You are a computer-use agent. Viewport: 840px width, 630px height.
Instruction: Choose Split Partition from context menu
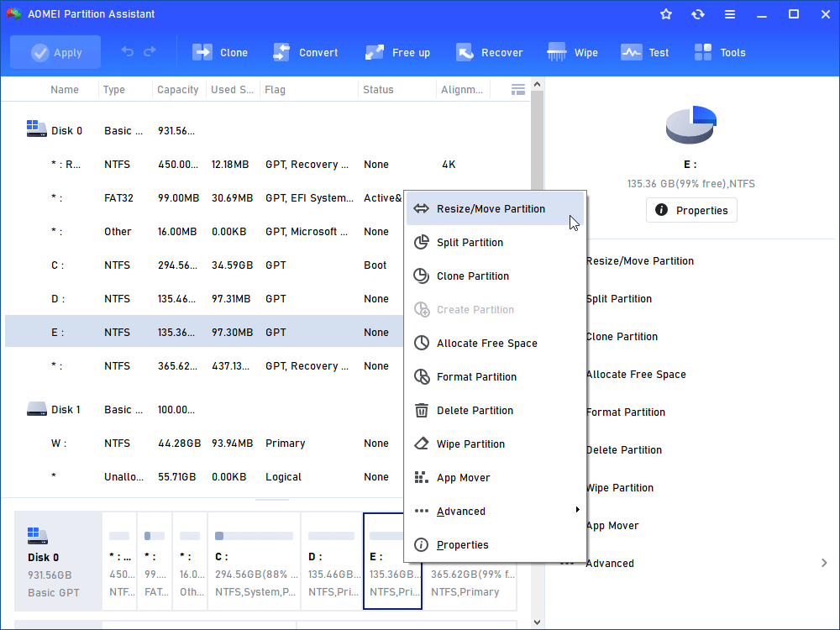coord(495,243)
